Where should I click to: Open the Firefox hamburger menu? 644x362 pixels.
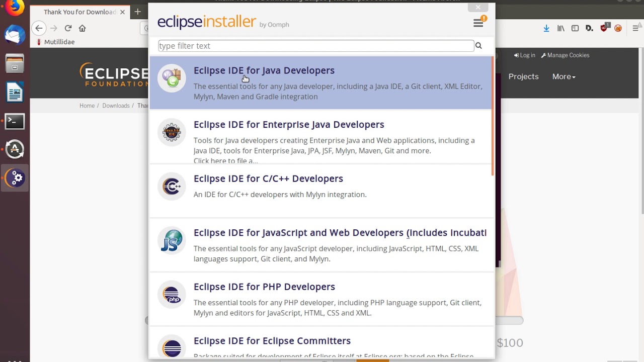pos(636,28)
